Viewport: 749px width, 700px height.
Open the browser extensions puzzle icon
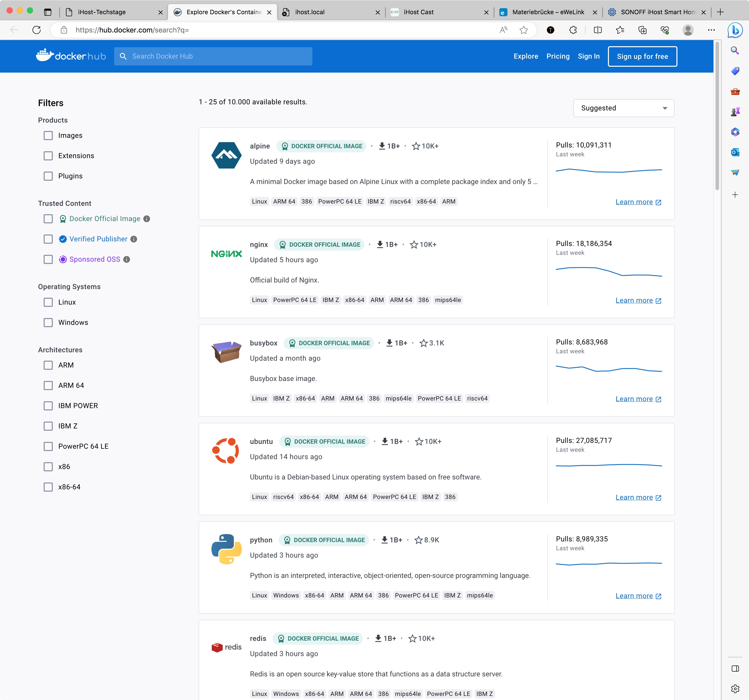[x=573, y=30]
